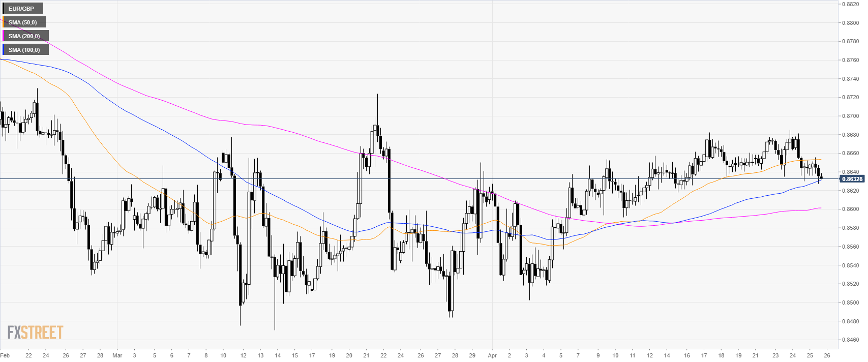Click the FXStreet logo watermark

click(x=35, y=333)
